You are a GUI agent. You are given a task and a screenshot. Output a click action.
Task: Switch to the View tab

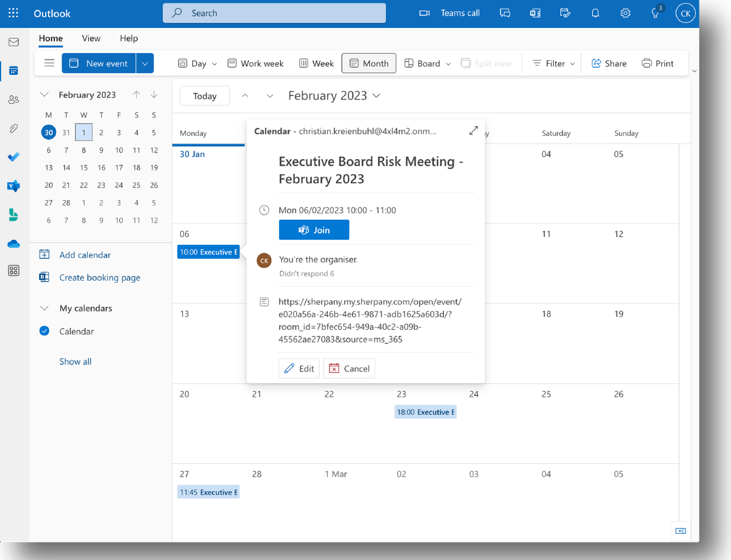tap(91, 38)
